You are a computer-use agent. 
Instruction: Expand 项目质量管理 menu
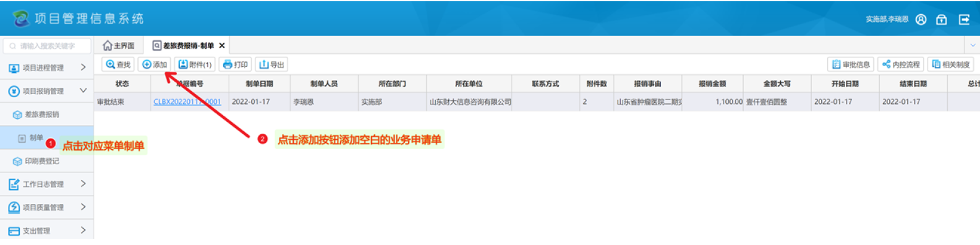point(47,207)
